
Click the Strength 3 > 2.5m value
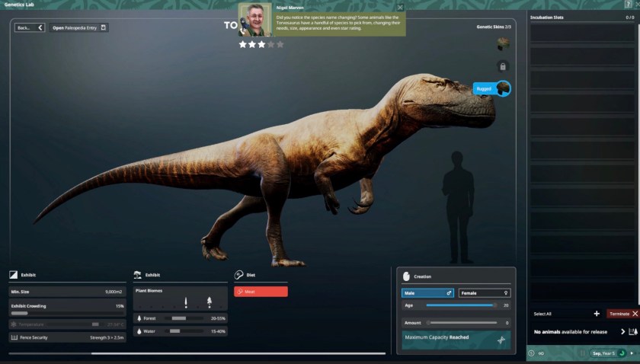[x=107, y=338]
